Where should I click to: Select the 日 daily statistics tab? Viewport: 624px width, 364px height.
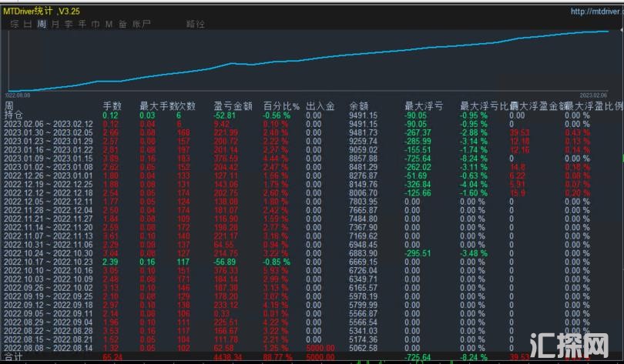(28, 25)
